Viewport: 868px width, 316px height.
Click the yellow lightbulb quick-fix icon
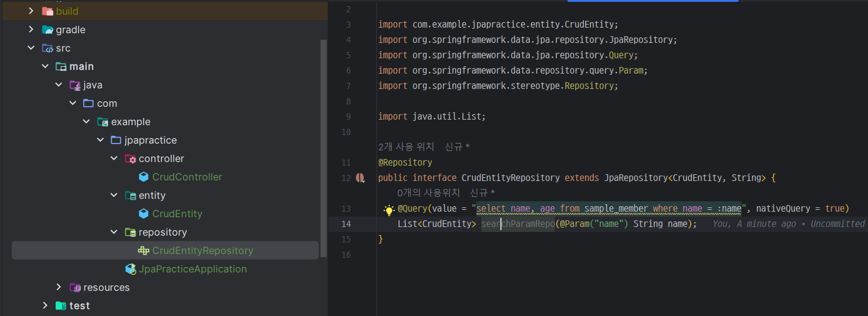389,210
